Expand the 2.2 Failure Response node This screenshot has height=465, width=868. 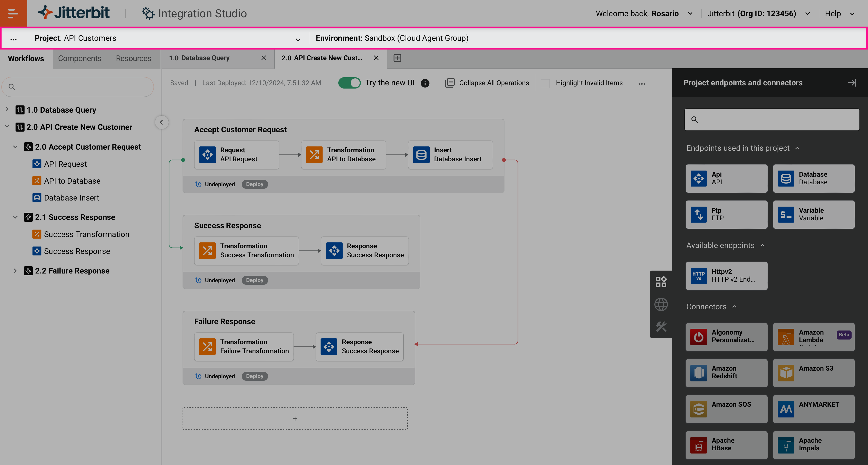(x=15, y=271)
